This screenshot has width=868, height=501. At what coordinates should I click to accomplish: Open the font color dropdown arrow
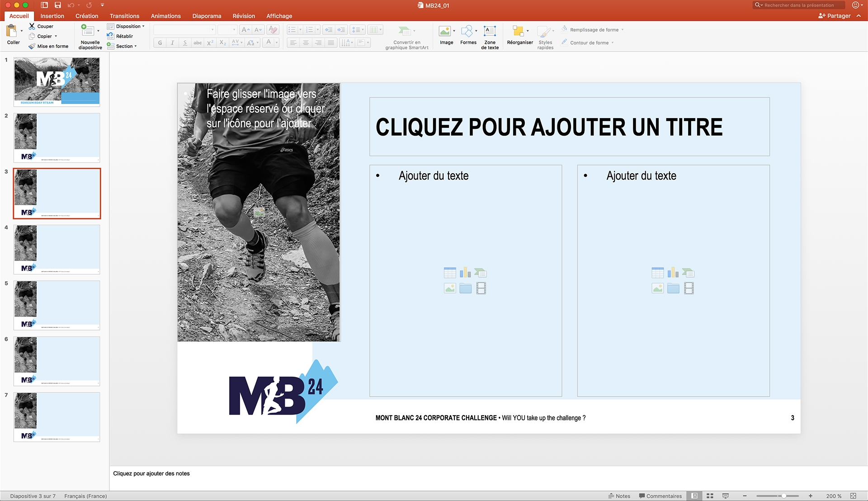[x=276, y=43]
